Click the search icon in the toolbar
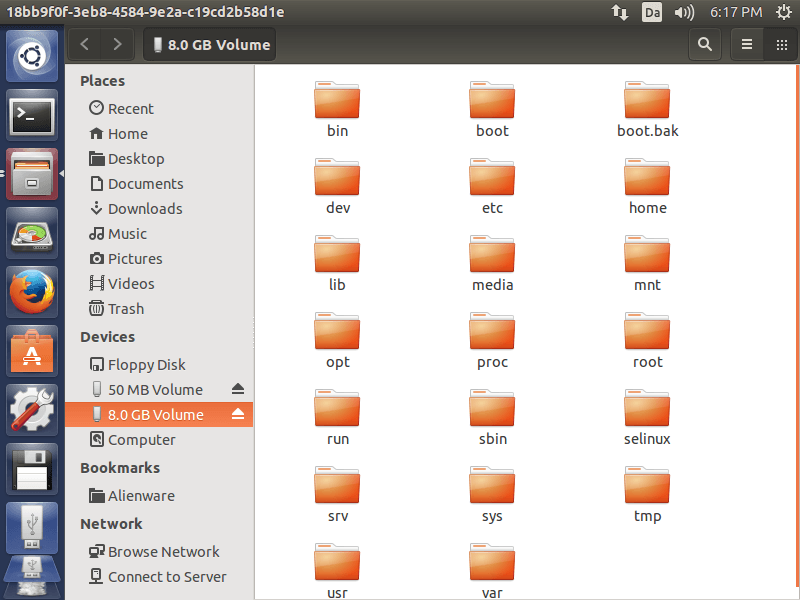The height and width of the screenshot is (600, 800). [705, 44]
